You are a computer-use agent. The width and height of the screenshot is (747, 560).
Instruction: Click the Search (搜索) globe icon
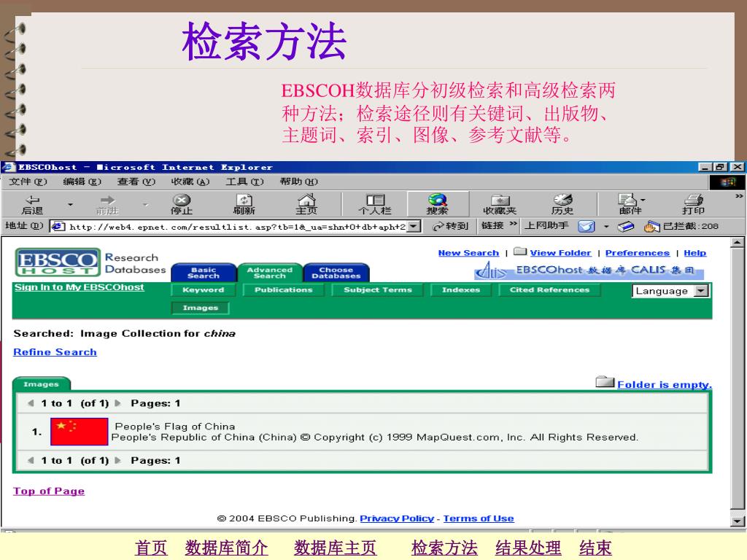(438, 199)
